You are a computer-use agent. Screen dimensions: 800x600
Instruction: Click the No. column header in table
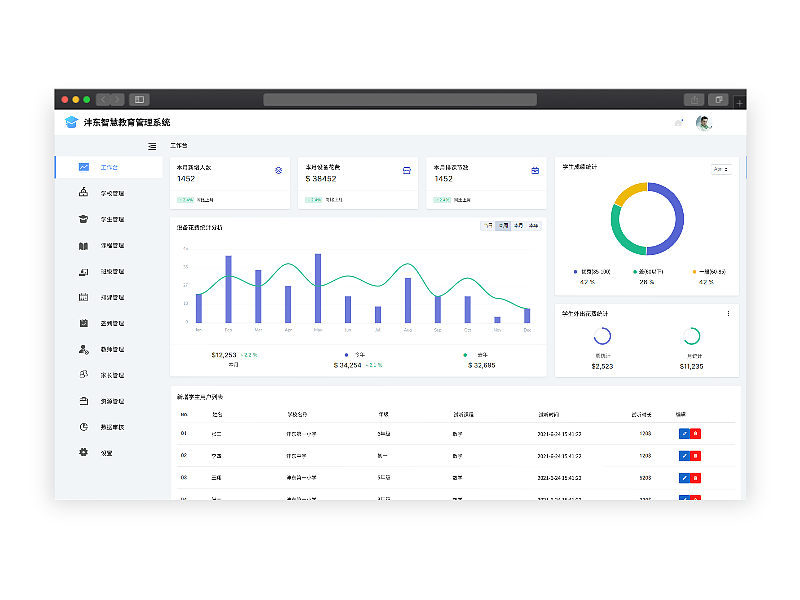click(x=184, y=414)
